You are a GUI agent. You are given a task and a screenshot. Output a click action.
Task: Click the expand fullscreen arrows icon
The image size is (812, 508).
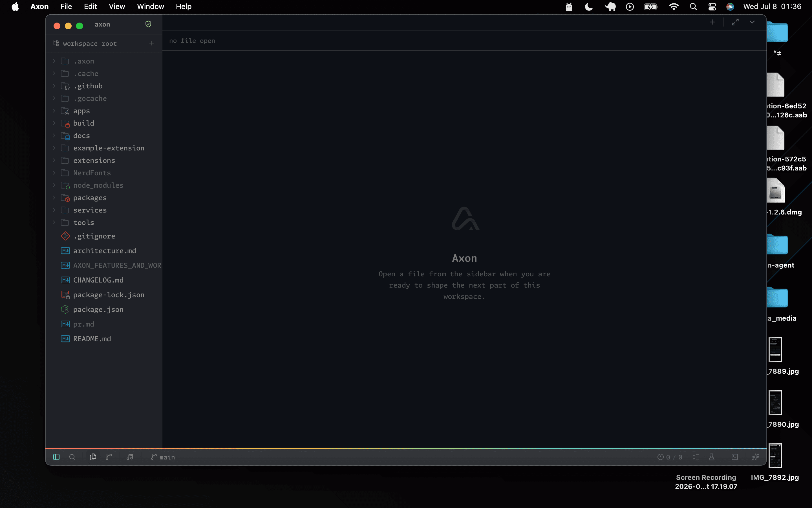735,22
